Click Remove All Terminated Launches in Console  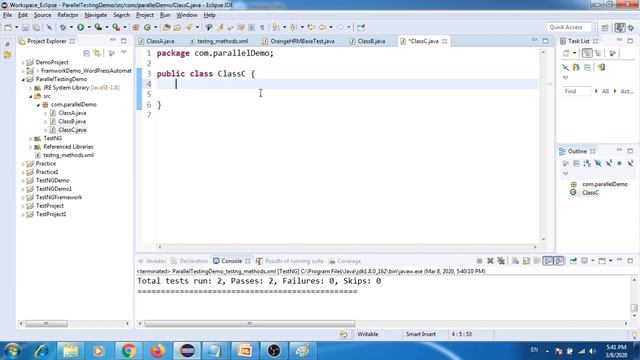click(501, 261)
